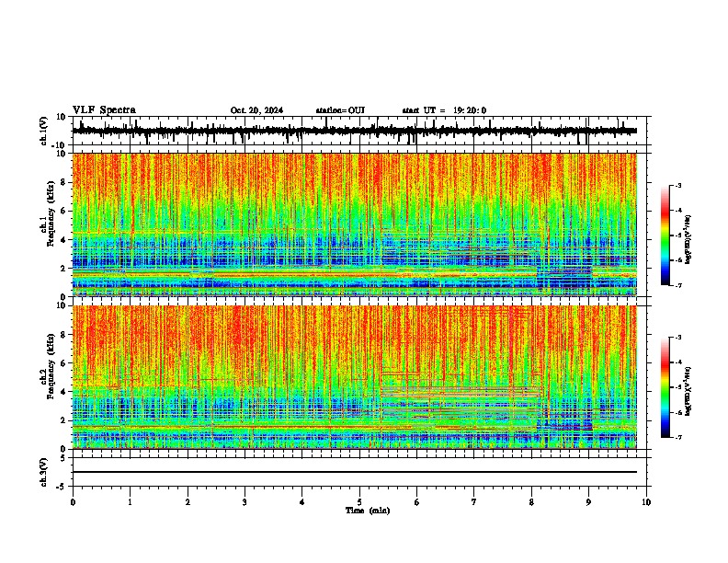
Task: Click the "6" kHz tick of ch.1 spectrogram
Action: (x=64, y=212)
